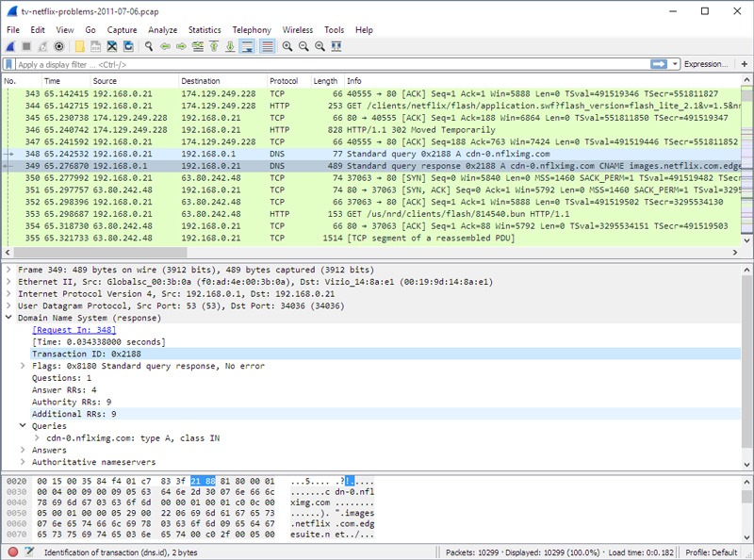Go to the next packet
Viewport: 754px width, 560px height.
click(x=180, y=46)
